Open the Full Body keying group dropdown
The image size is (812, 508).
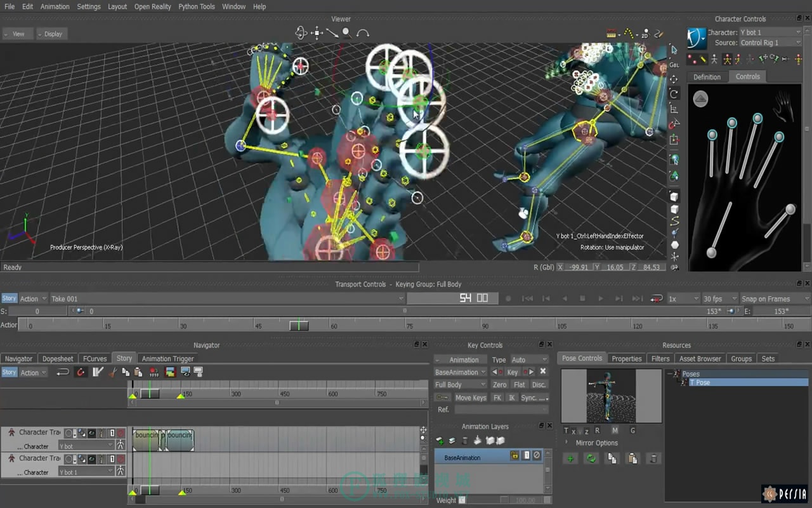460,385
